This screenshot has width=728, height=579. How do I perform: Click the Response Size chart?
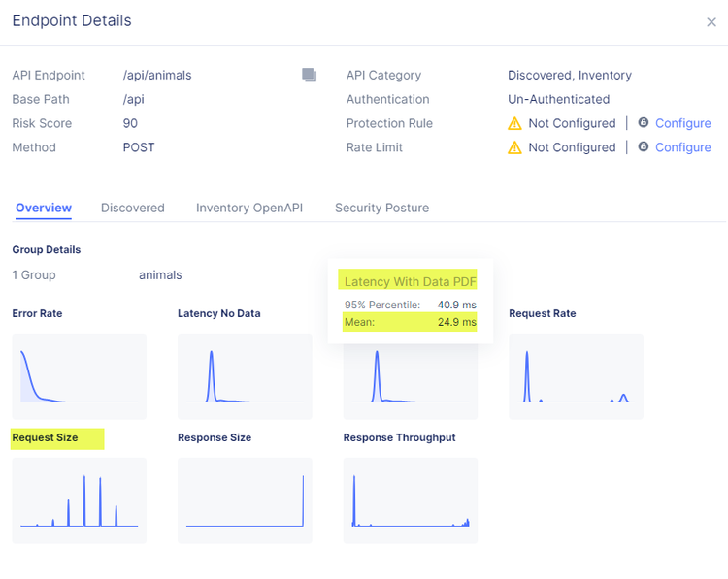pos(245,499)
